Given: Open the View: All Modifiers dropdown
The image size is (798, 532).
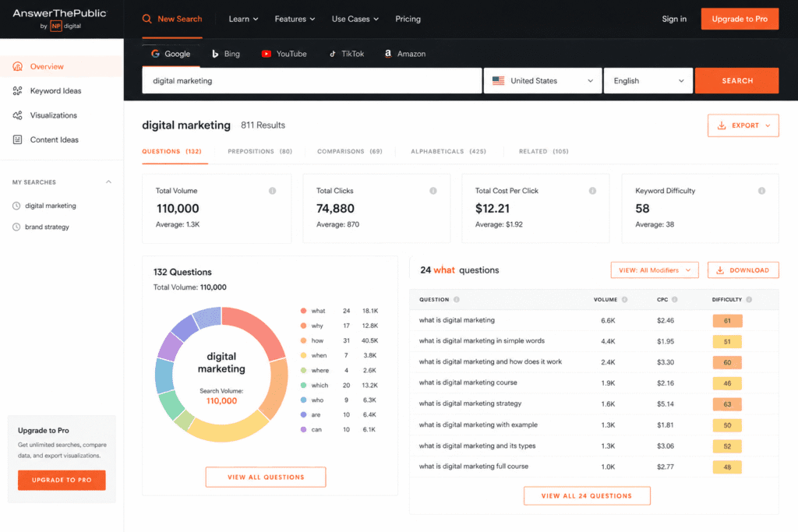Looking at the screenshot, I should 655,270.
